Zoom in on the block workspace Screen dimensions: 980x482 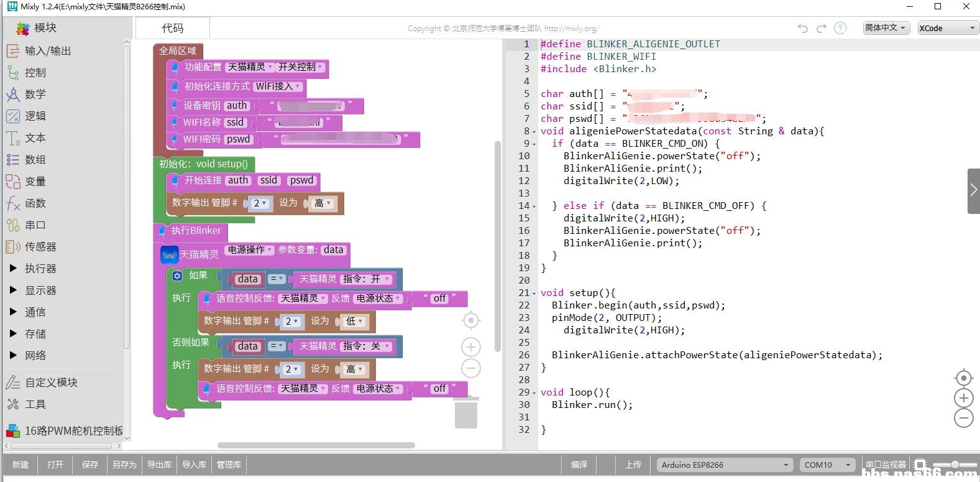471,347
